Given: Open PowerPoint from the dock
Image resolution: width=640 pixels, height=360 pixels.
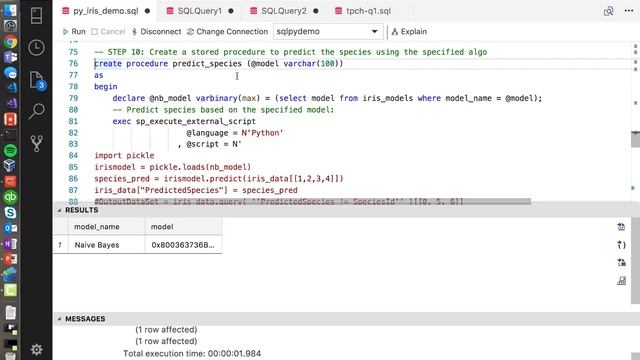Looking at the screenshot, I should (10, 259).
